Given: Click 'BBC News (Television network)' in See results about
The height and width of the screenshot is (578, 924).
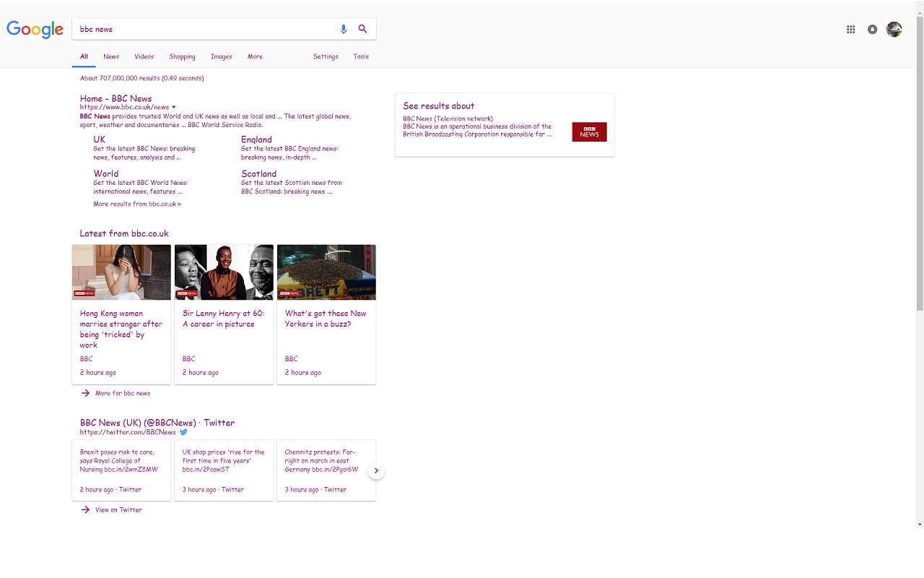Looking at the screenshot, I should 448,118.
